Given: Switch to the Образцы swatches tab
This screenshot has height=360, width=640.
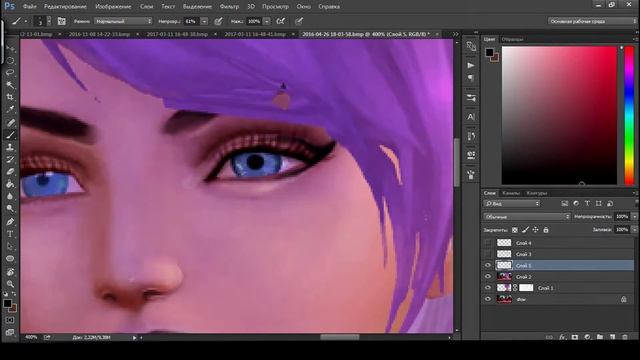Looking at the screenshot, I should click(x=512, y=40).
